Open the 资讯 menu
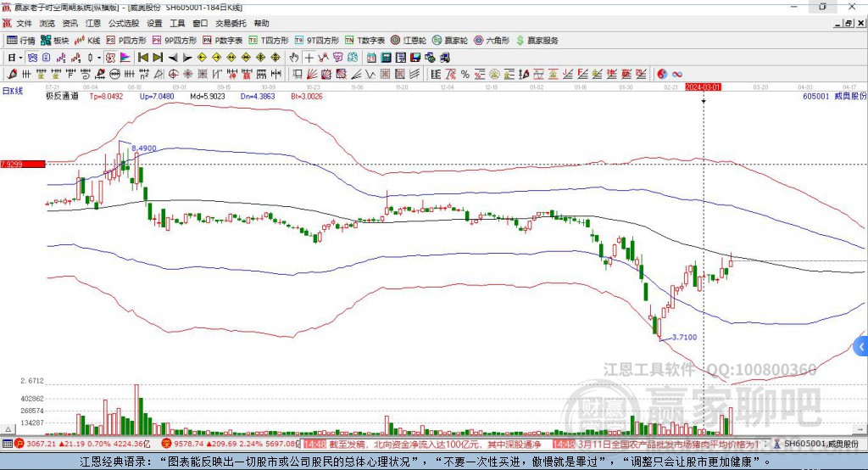Viewport: 868px width, 470px height. click(70, 23)
